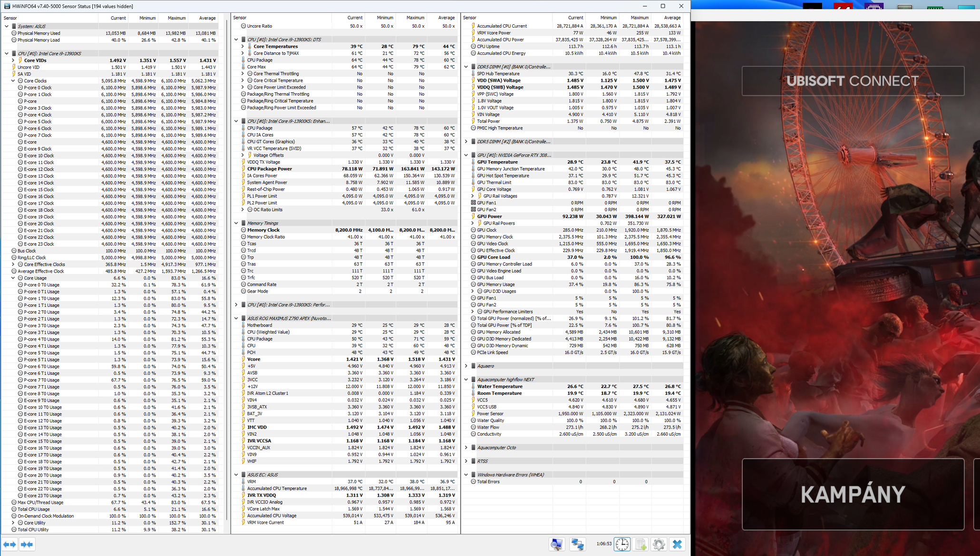Start logging with the sheet-plus icon
This screenshot has height=556, width=980.
(x=640, y=544)
